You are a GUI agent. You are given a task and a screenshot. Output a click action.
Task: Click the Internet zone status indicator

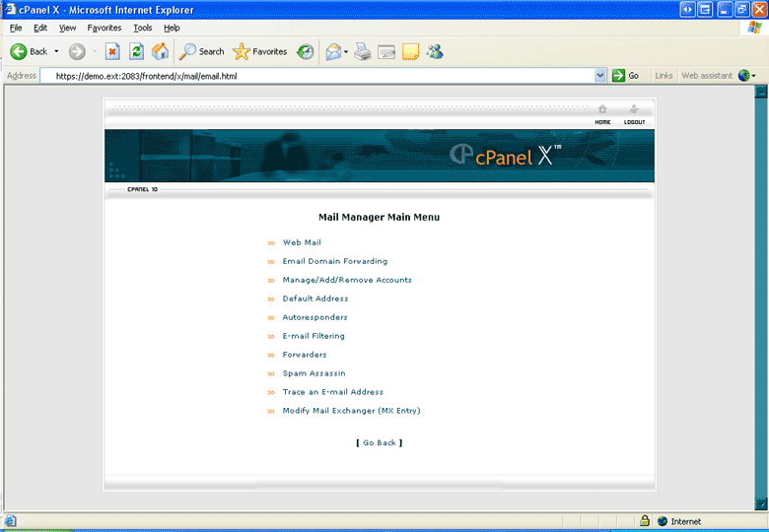tap(679, 521)
